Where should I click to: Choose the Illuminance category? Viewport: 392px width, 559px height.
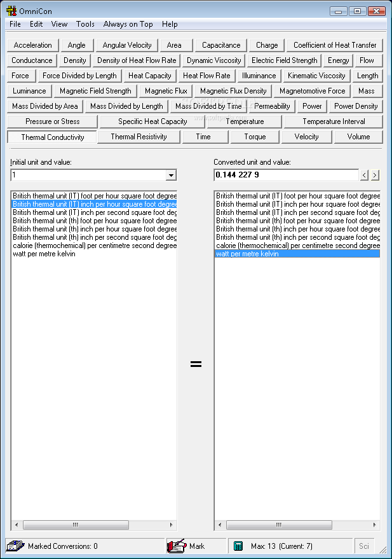click(259, 76)
